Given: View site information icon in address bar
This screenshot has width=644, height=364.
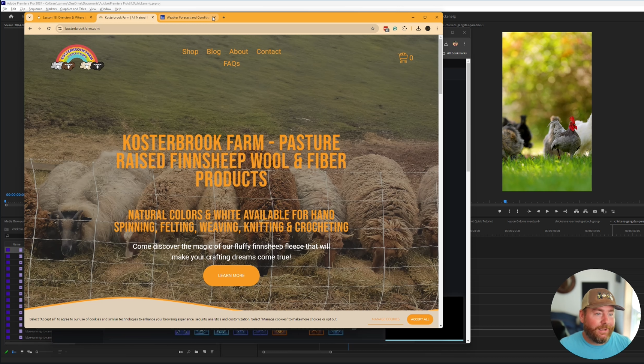Looking at the screenshot, I should pos(60,29).
